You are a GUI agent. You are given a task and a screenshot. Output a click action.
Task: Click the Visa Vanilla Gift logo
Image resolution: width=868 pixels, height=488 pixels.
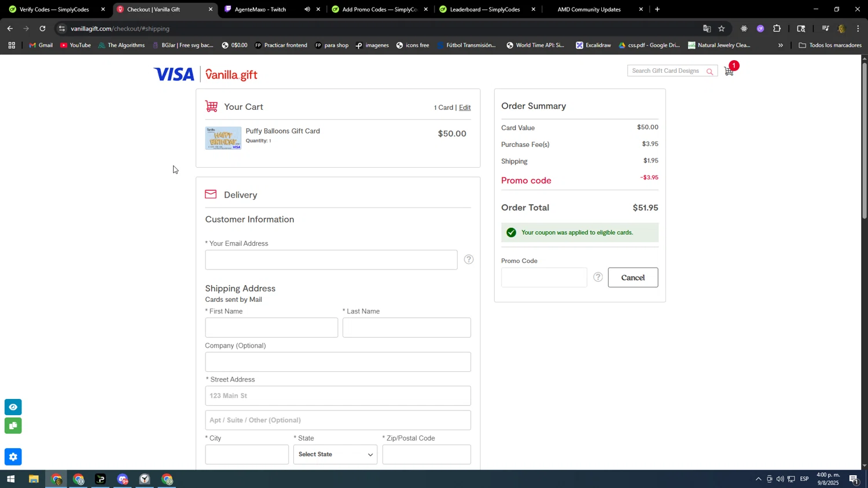point(205,75)
